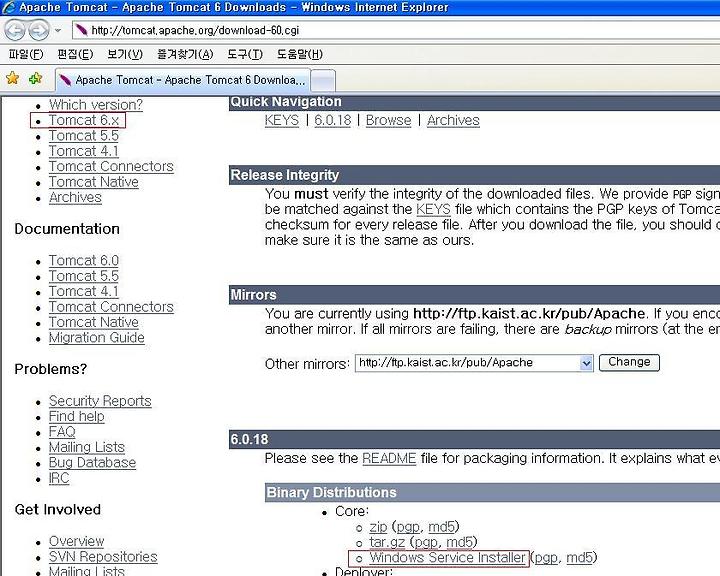The width and height of the screenshot is (720, 576).
Task: Open md5 checksum for zip
Action: [x=441, y=527]
